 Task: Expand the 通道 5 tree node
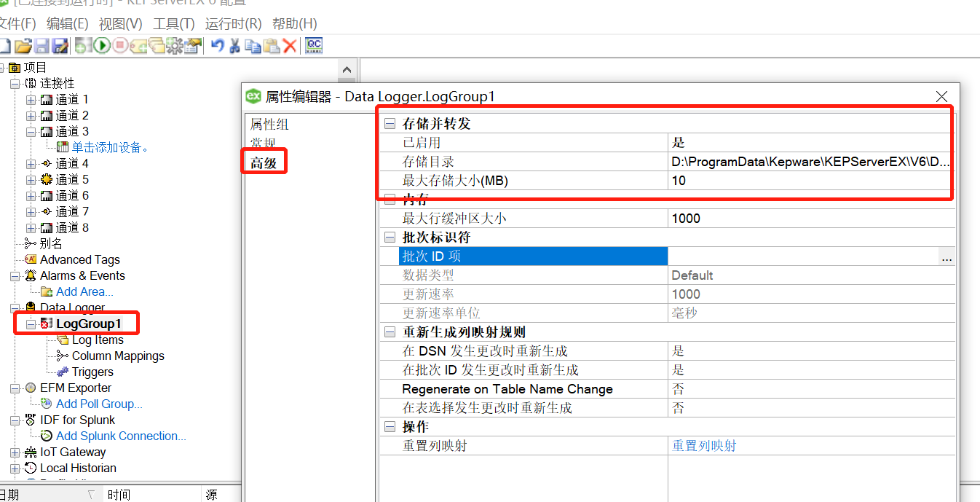click(31, 179)
